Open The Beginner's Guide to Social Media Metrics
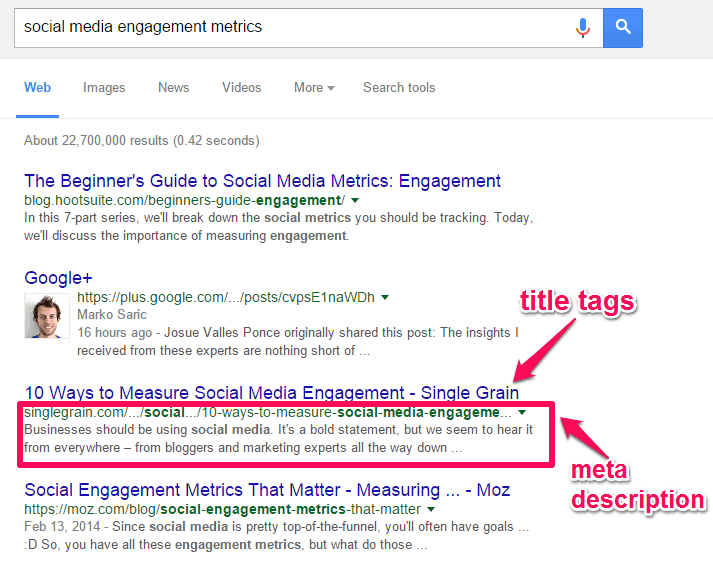 (x=262, y=181)
